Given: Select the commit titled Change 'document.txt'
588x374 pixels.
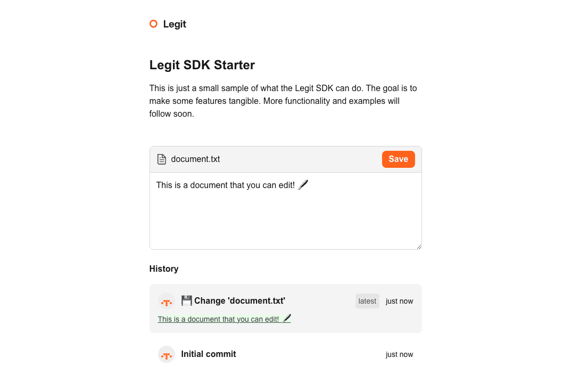Looking at the screenshot, I should tap(239, 300).
